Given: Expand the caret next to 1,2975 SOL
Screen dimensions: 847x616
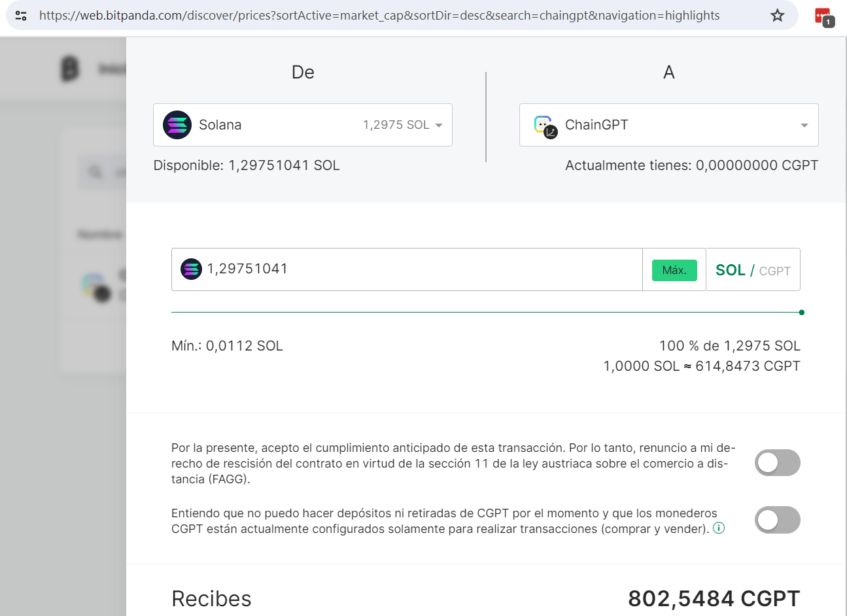Looking at the screenshot, I should [x=439, y=126].
